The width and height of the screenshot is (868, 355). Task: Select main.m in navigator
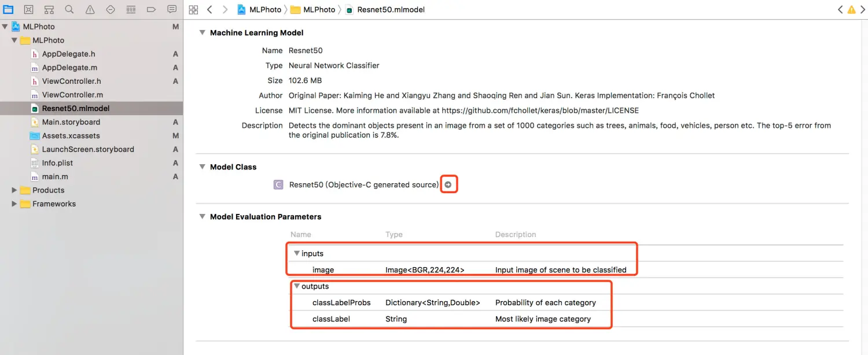tap(56, 176)
